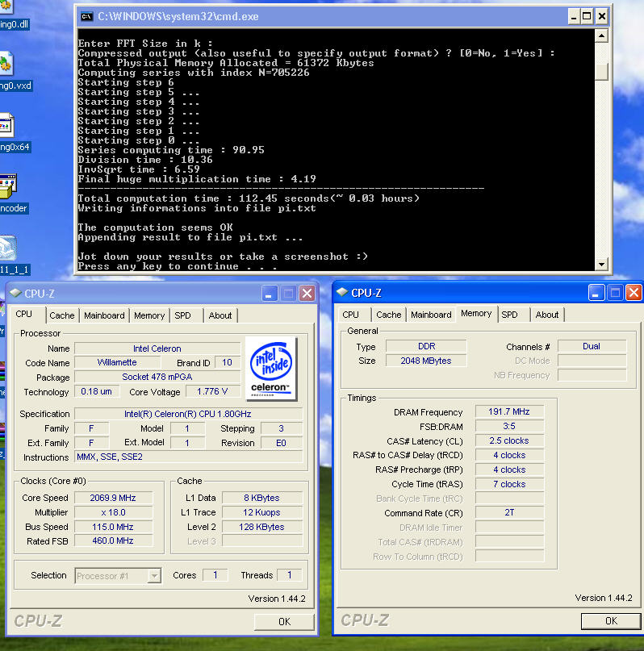
Task: Click the '1.776 V' core voltage value
Action: [x=212, y=391]
